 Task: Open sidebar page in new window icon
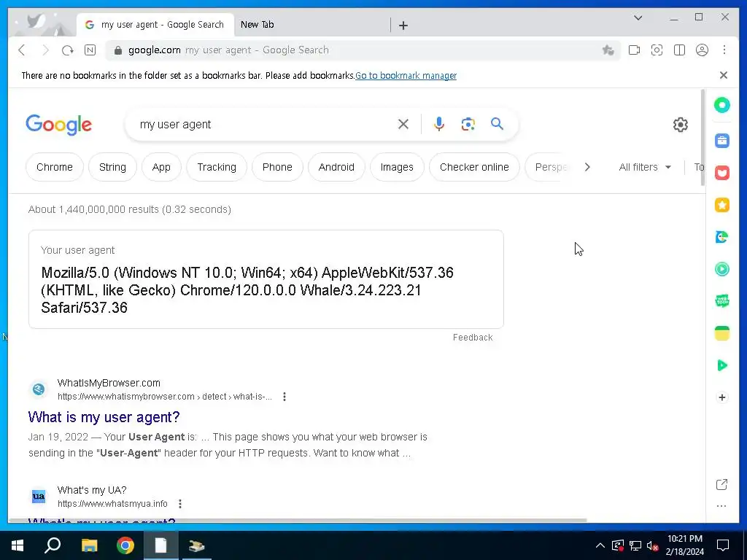(x=721, y=484)
